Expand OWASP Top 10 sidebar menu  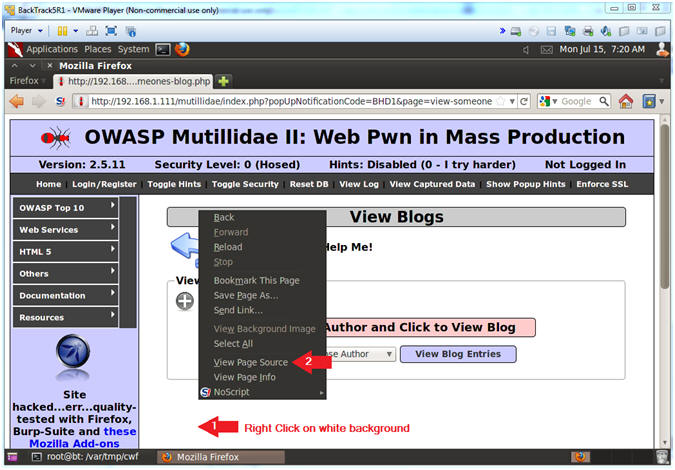tap(65, 208)
